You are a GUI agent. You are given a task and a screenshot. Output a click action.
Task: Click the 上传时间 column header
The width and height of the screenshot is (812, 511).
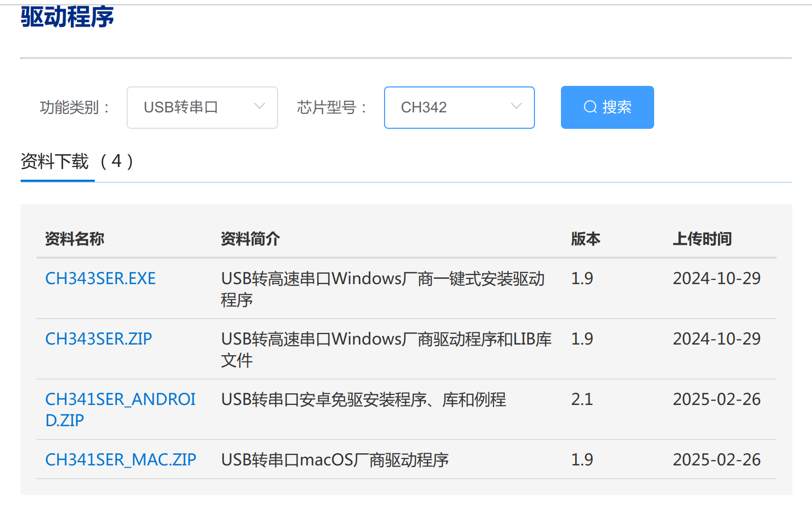[702, 239]
